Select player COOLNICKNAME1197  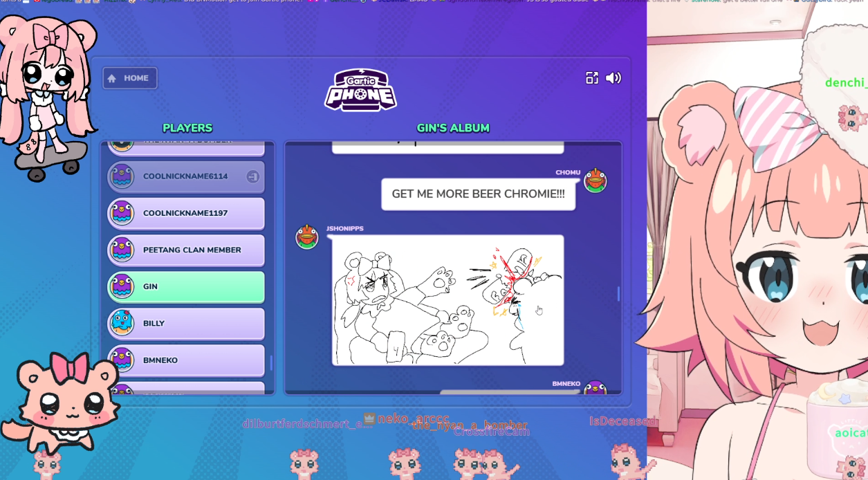tap(186, 213)
